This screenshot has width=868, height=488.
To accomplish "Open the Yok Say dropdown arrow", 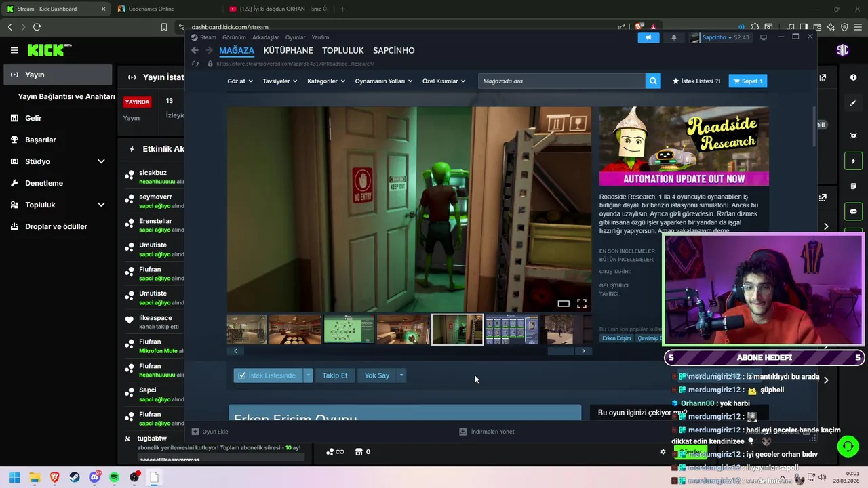I will click(401, 375).
